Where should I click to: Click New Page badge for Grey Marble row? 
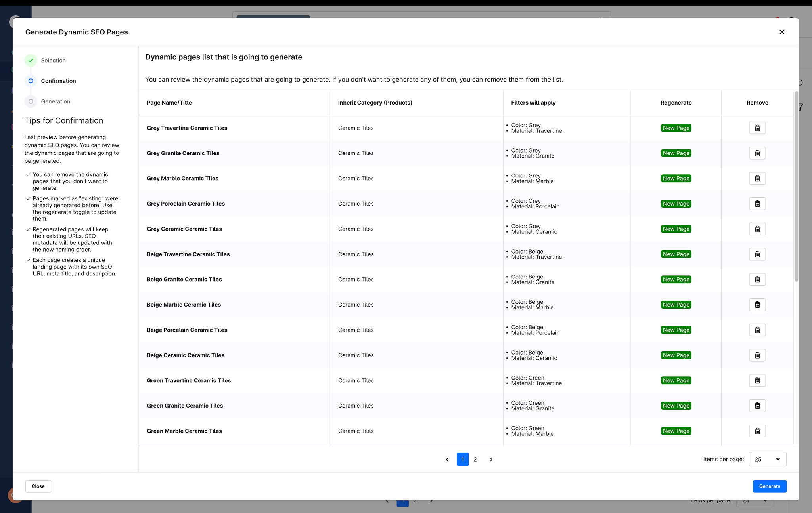pyautogui.click(x=676, y=179)
